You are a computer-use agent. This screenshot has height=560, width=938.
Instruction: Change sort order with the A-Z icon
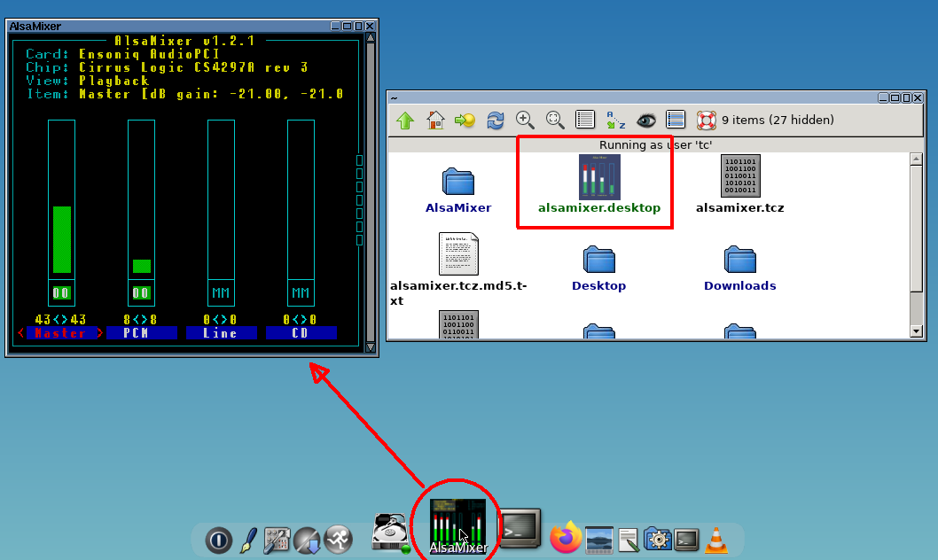click(x=615, y=121)
